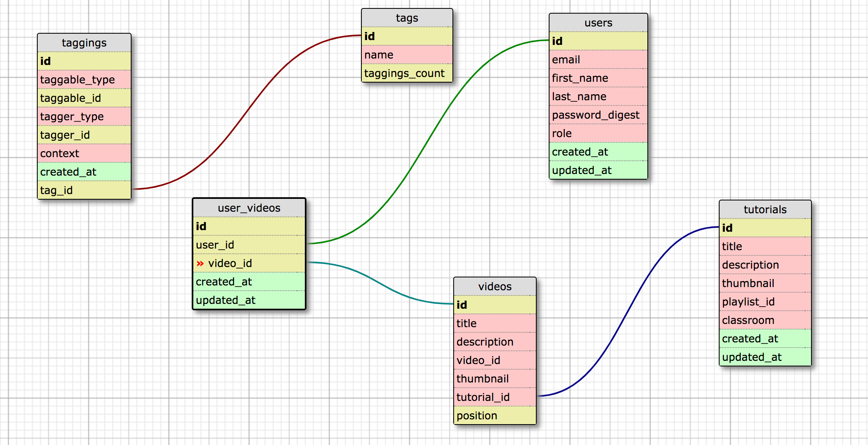This screenshot has width=868, height=445.
Task: Click the videos table header
Action: [495, 287]
